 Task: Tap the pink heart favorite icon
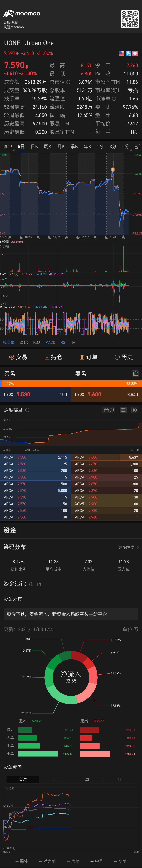pos(135,53)
